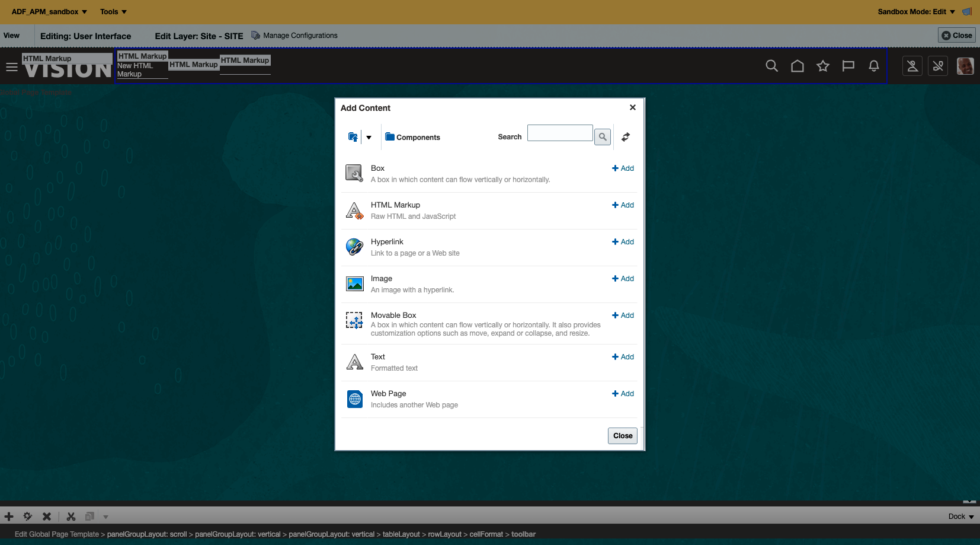This screenshot has height=545, width=980.
Task: Run the search with the magnifier button
Action: 603,136
